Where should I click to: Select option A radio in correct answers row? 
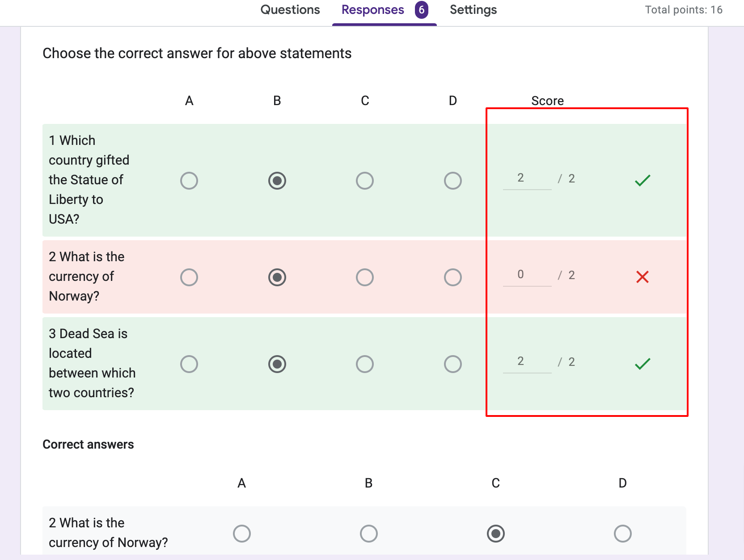coord(241,533)
